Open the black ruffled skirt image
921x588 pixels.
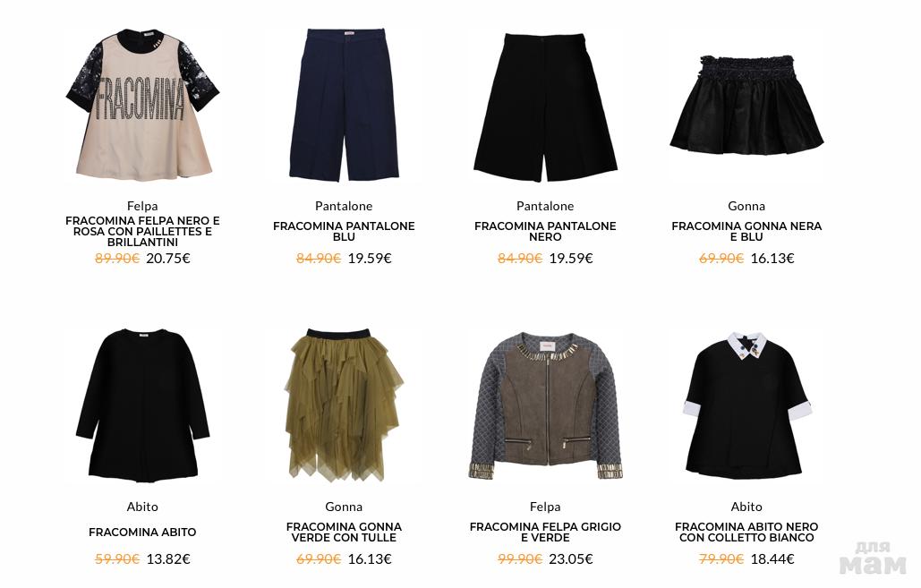click(x=746, y=105)
